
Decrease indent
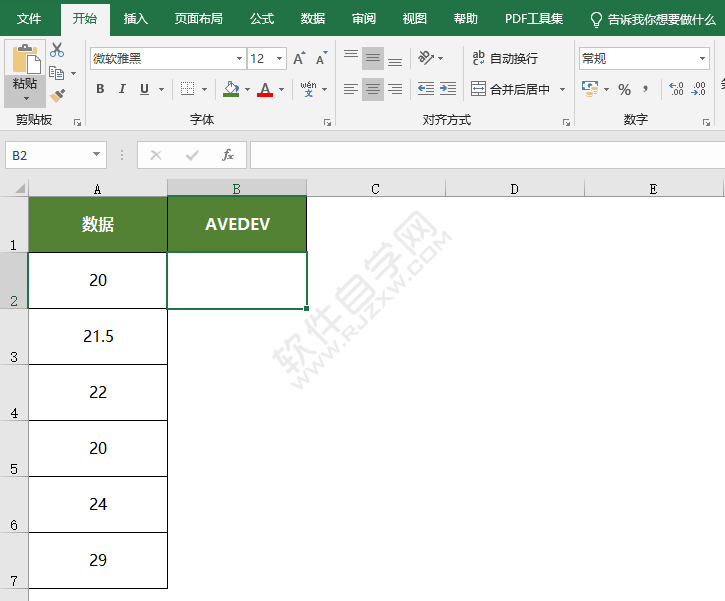426,89
